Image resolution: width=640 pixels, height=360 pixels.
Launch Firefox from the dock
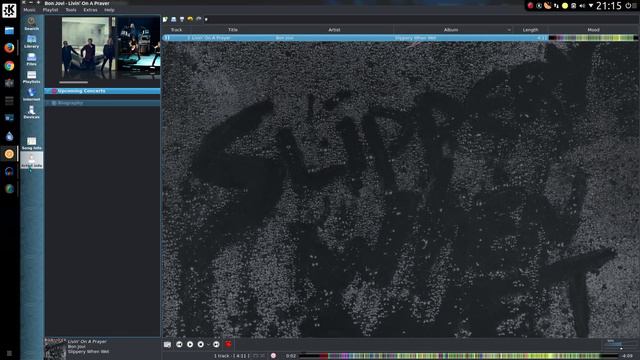point(9,48)
